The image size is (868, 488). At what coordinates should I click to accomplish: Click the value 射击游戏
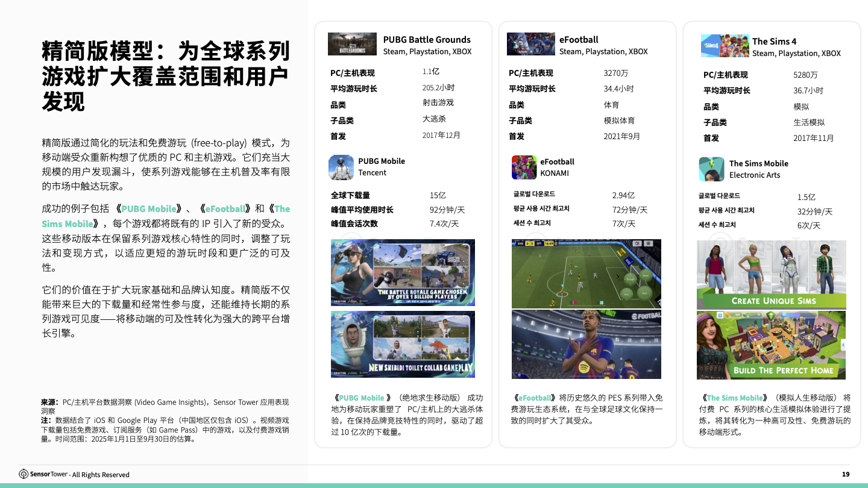tap(438, 103)
